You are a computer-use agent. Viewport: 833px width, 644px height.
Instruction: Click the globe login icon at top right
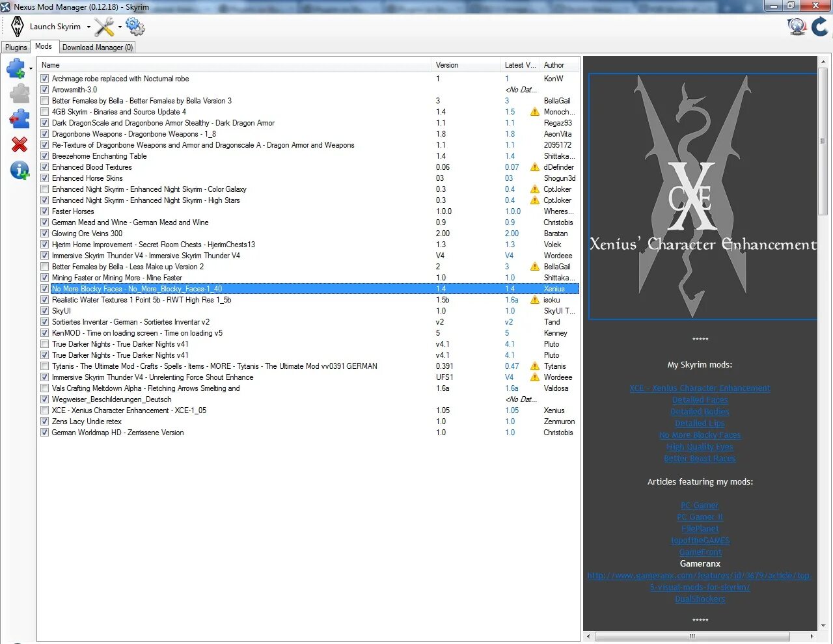click(797, 27)
